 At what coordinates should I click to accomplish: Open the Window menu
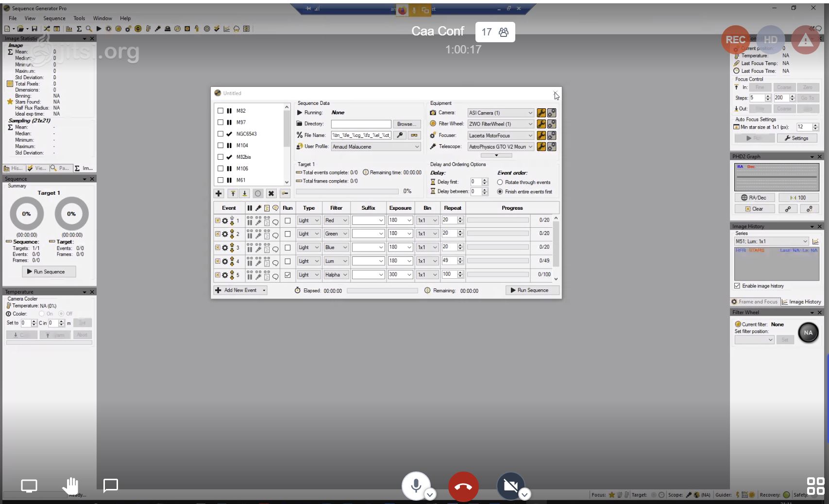click(x=102, y=18)
